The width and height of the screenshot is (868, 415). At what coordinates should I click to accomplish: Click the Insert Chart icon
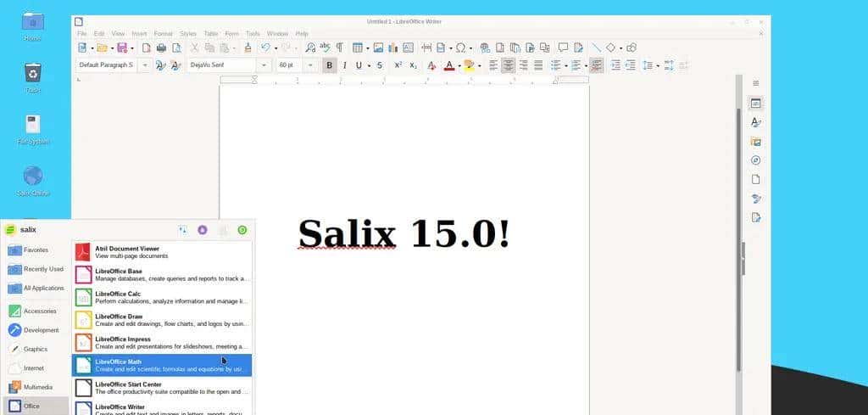point(393,48)
